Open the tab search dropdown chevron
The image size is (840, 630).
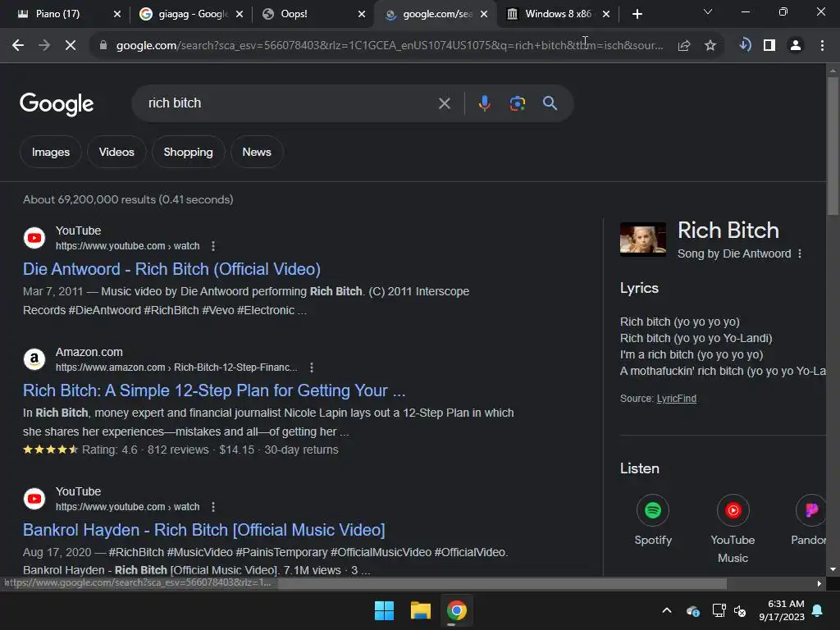pos(708,12)
